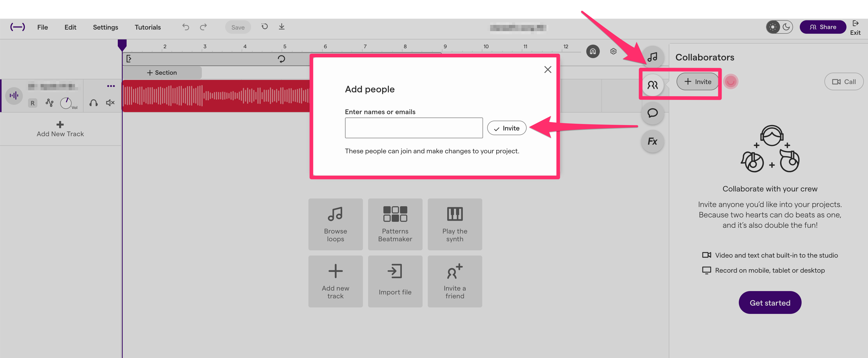Image resolution: width=868 pixels, height=358 pixels.
Task: Click bar 5 on the timeline ruler
Action: point(285,46)
